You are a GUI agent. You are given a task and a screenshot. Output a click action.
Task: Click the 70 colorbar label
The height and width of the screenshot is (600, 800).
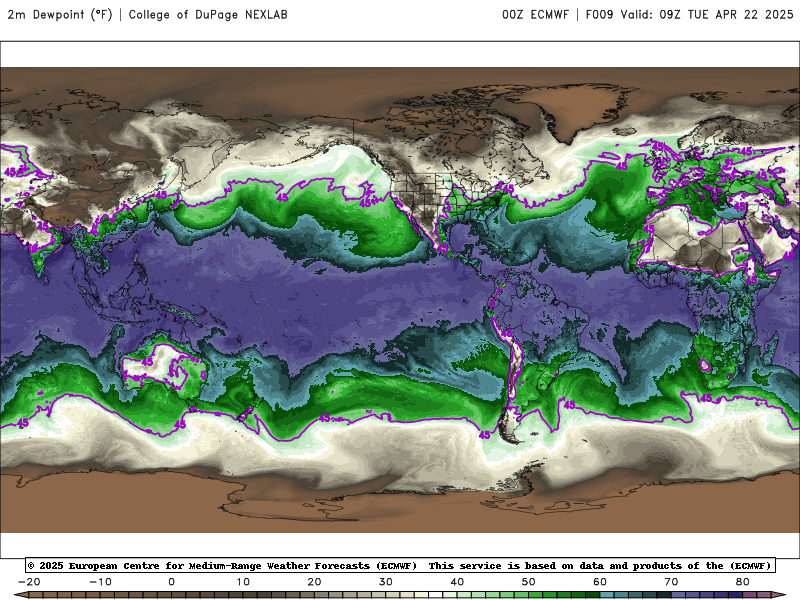[671, 582]
